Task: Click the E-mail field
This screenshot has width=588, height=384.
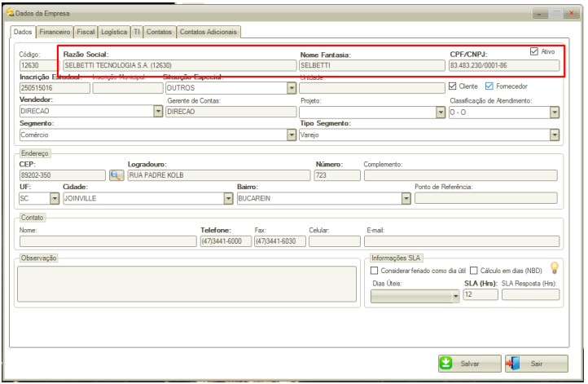Action: pyautogui.click(x=462, y=241)
